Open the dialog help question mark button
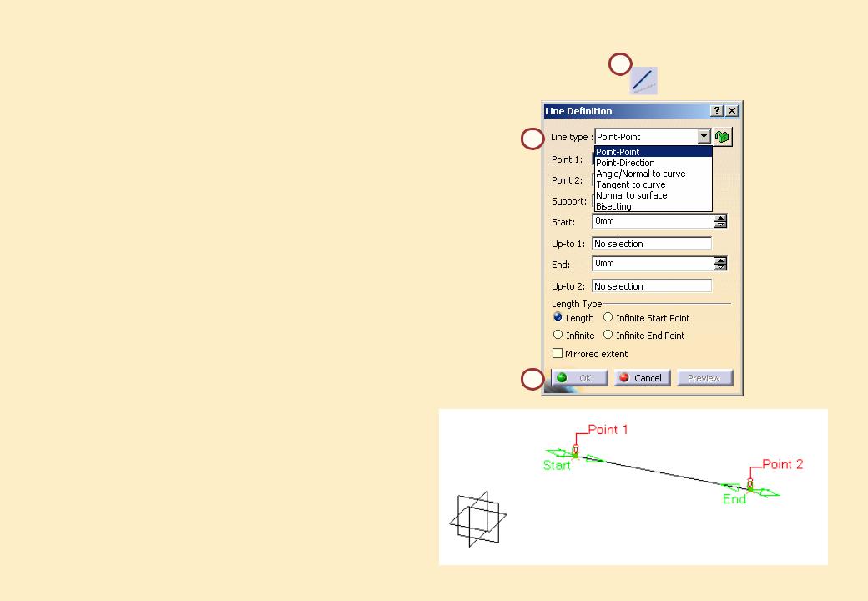The height and width of the screenshot is (601, 868). [717, 111]
